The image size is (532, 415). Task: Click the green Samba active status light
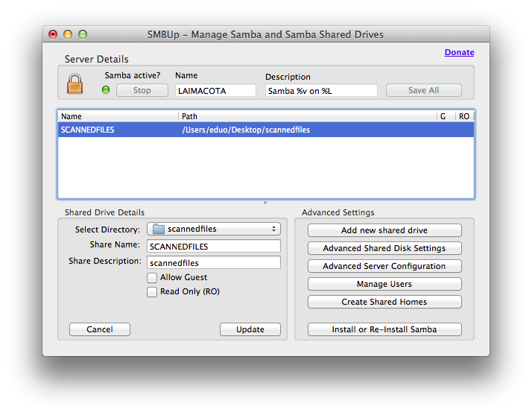point(106,90)
